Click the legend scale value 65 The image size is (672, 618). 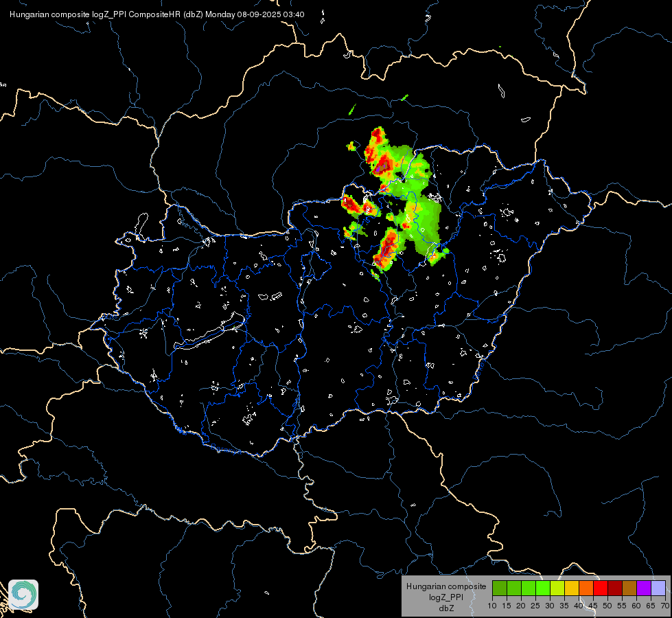click(x=651, y=606)
